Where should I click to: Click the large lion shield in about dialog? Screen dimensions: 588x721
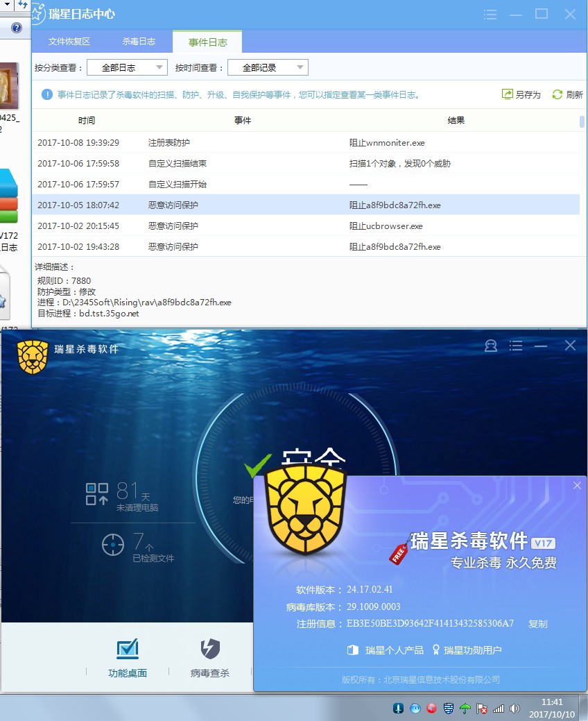pos(306,509)
